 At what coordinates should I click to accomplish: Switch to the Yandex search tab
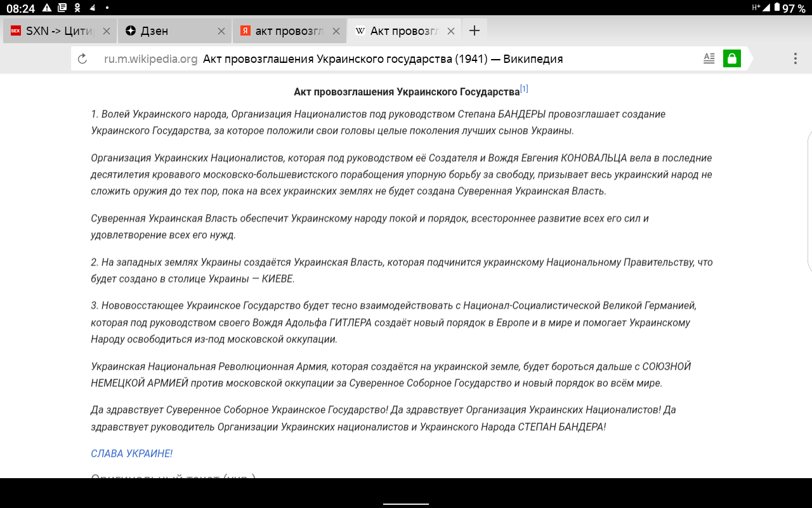click(x=289, y=30)
